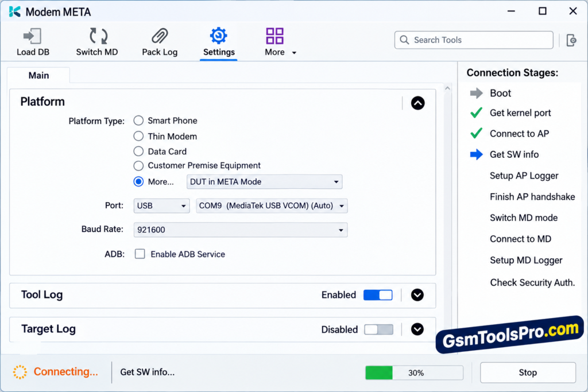Click the settings panel scrollbar up arrow
The height and width of the screenshot is (392, 588).
(x=447, y=88)
